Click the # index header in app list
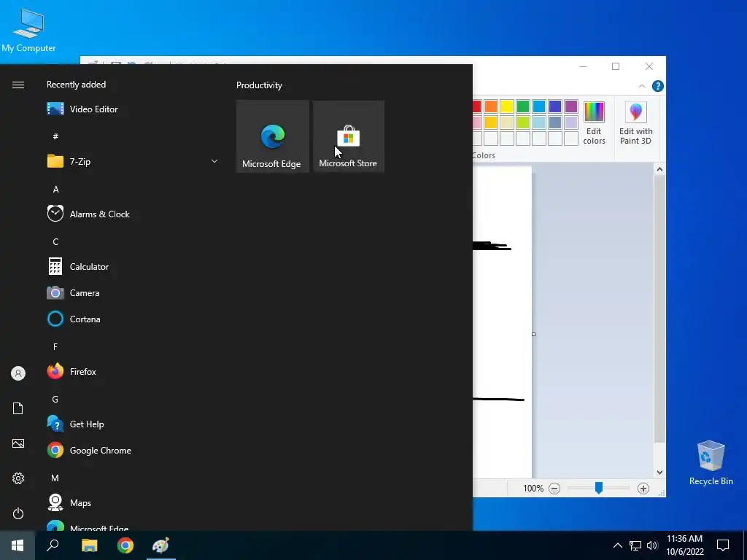The image size is (747, 560). (55, 136)
